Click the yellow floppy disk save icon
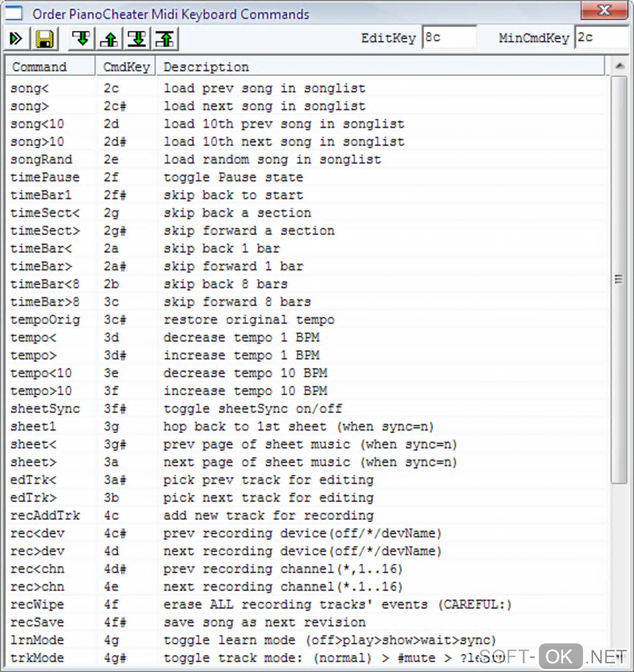The width and height of the screenshot is (634, 672). (x=45, y=39)
